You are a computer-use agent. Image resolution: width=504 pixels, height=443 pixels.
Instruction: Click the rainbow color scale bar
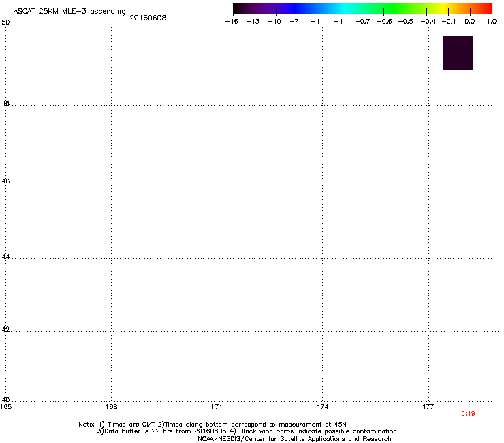(x=362, y=9)
